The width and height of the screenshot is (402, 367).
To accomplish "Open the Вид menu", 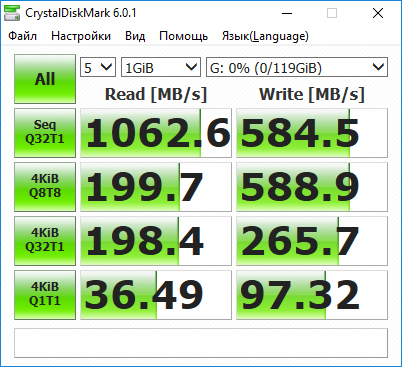I will (x=135, y=36).
